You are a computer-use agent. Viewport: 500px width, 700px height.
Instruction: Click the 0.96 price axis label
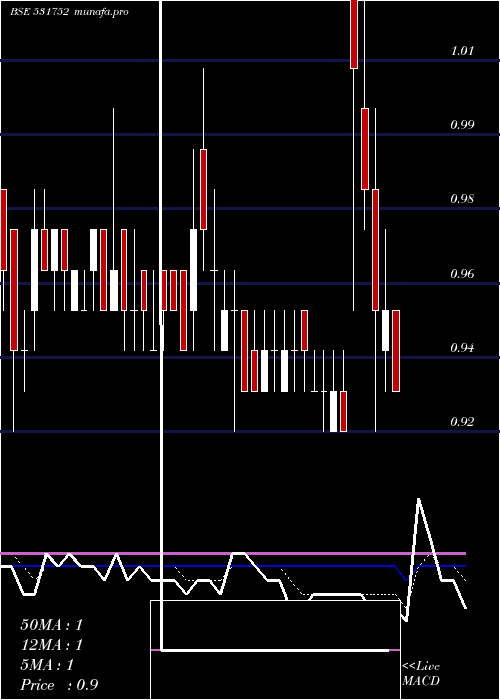462,273
